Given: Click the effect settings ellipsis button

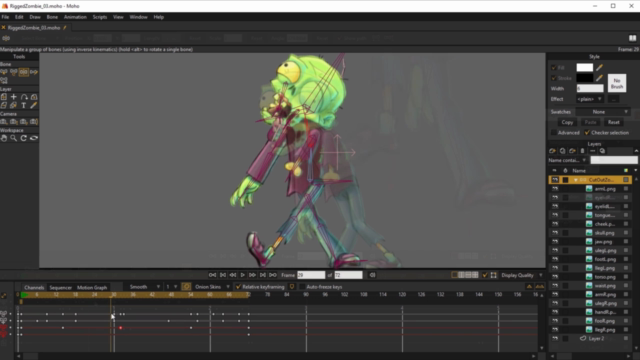Looking at the screenshot, I should pyautogui.click(x=613, y=99).
